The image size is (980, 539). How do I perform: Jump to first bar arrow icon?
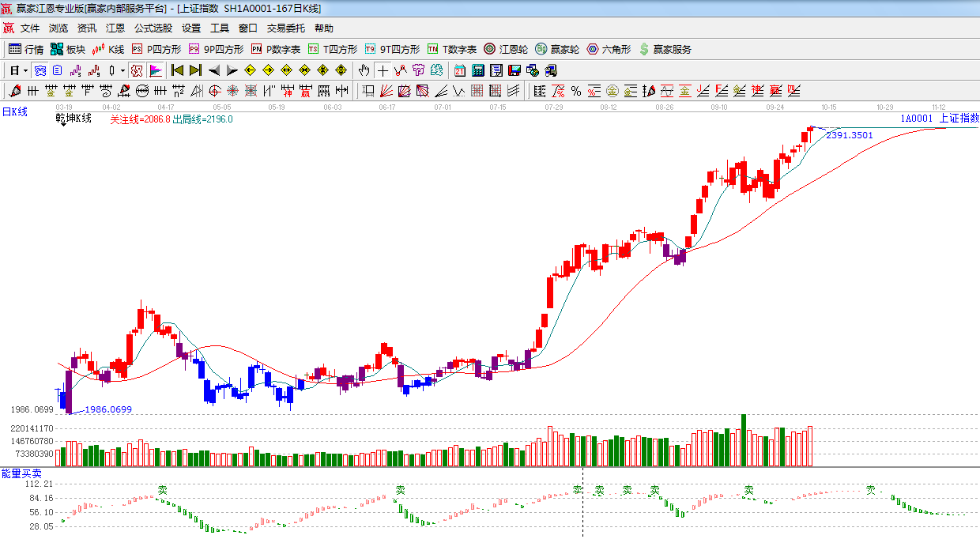pos(177,70)
